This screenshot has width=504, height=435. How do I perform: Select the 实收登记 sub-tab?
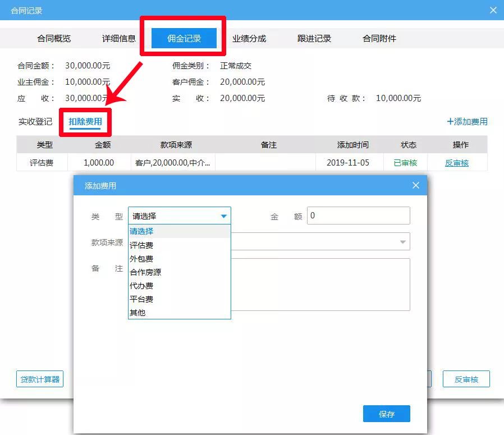pyautogui.click(x=35, y=122)
